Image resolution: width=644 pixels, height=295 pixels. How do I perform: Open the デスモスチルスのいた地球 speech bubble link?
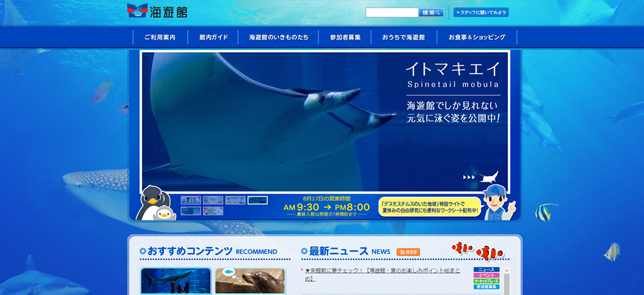click(x=430, y=206)
